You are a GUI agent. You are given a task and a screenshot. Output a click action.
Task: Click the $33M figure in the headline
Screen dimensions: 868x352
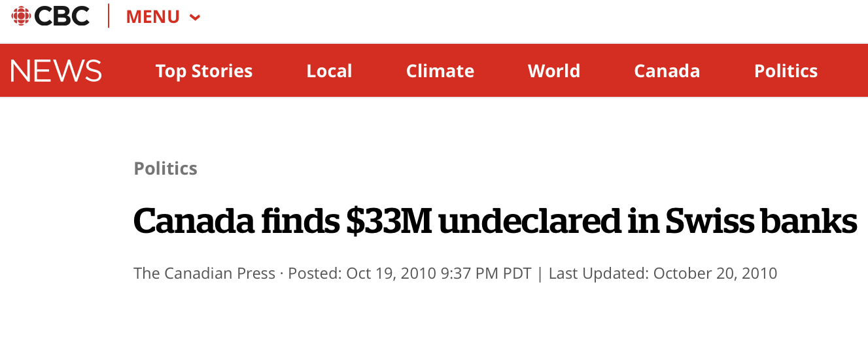(x=388, y=221)
